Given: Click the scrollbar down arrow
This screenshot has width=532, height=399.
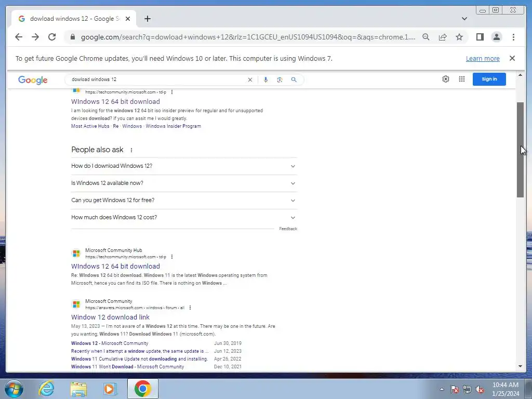Looking at the screenshot, I should point(520,366).
